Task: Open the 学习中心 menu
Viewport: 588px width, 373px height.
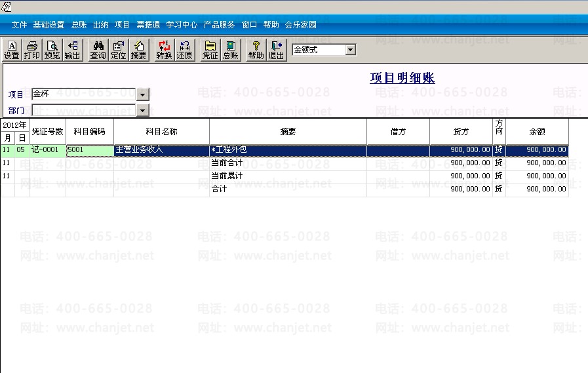Action: click(182, 25)
